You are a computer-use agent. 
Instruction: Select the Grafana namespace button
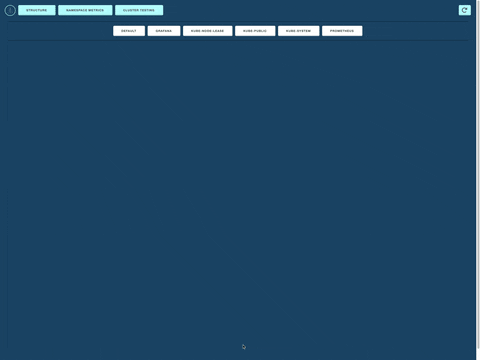pos(164,31)
